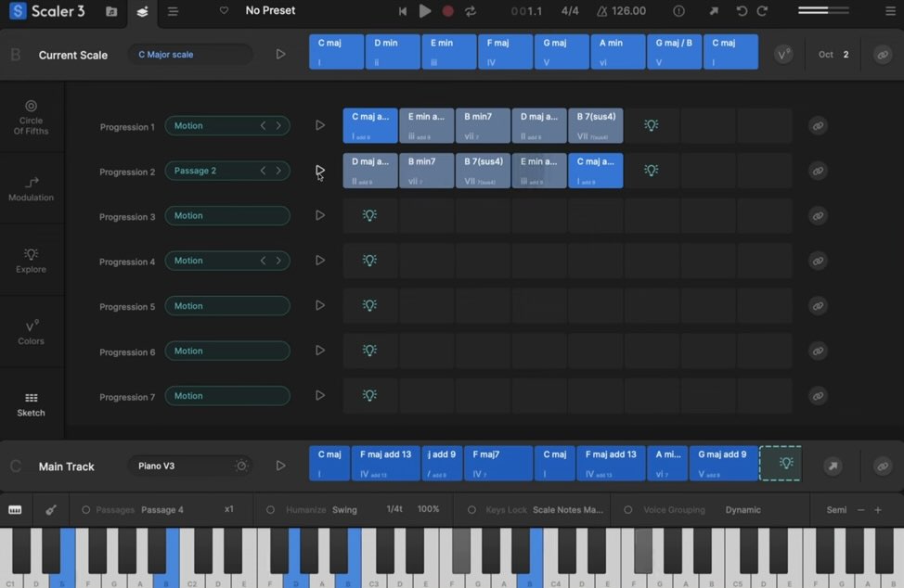Switch to guitar fretboard view
This screenshot has height=588, width=904.
pyautogui.click(x=50, y=510)
